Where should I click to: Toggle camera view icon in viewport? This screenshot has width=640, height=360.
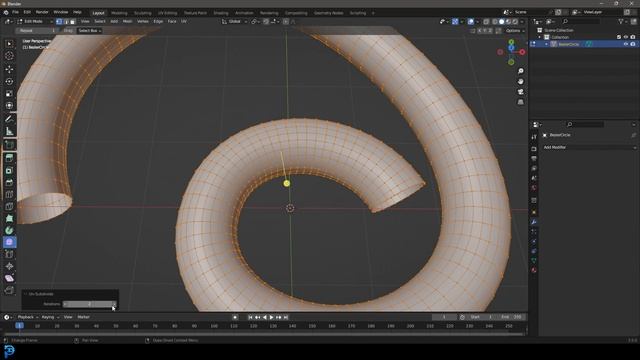click(x=520, y=92)
